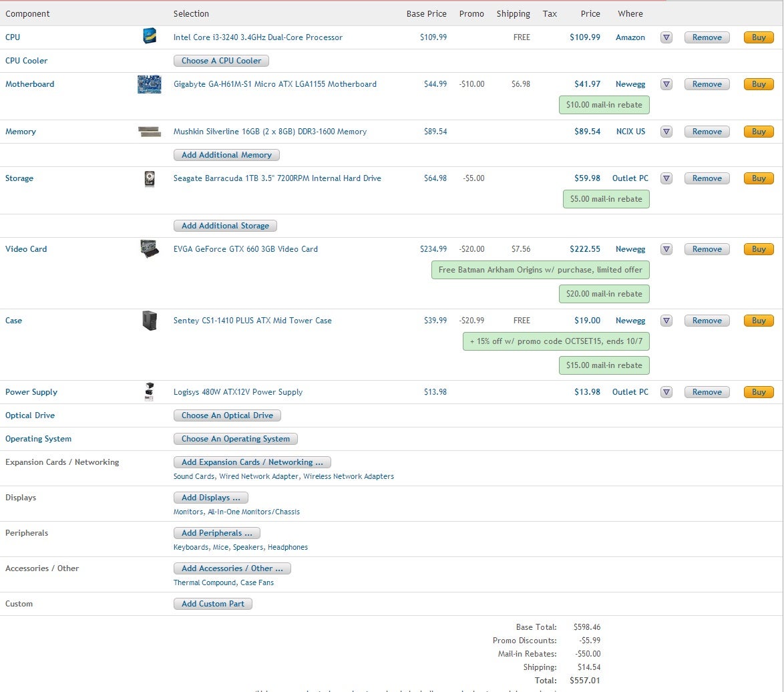Image resolution: width=784 pixels, height=692 pixels.
Task: Click the Seagate hard drive image
Action: [149, 178]
